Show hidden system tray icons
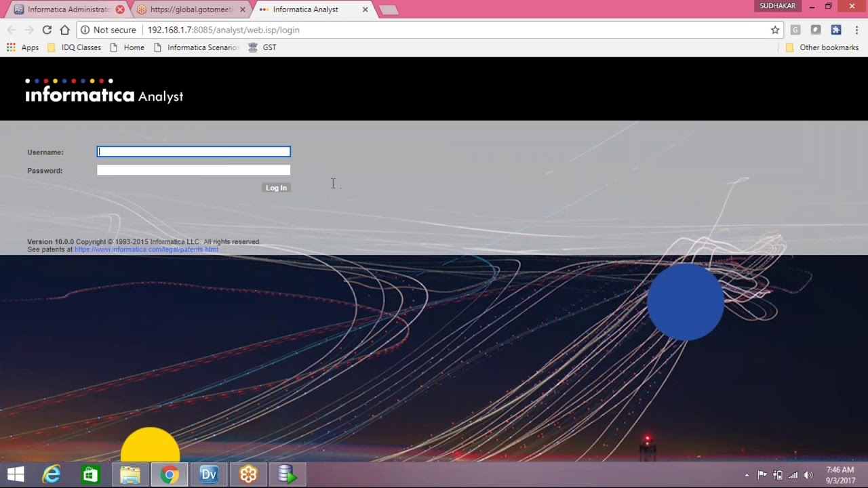Screen dimensions: 868x488 click(x=747, y=475)
